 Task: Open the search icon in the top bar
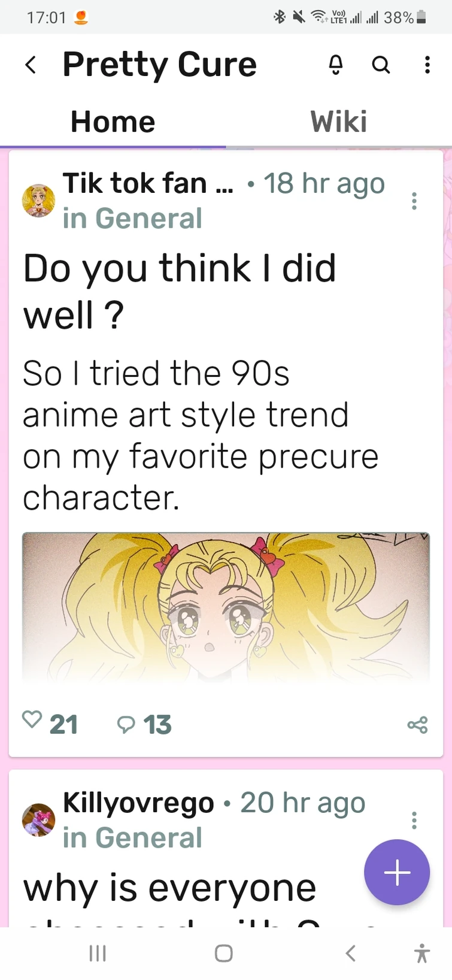coord(381,65)
